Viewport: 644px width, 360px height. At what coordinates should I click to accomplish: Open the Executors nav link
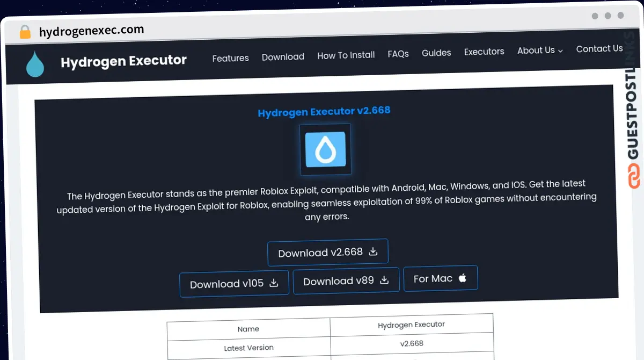(484, 52)
